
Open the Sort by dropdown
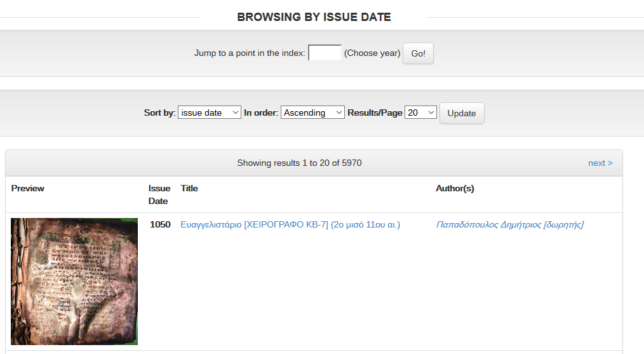tap(209, 112)
